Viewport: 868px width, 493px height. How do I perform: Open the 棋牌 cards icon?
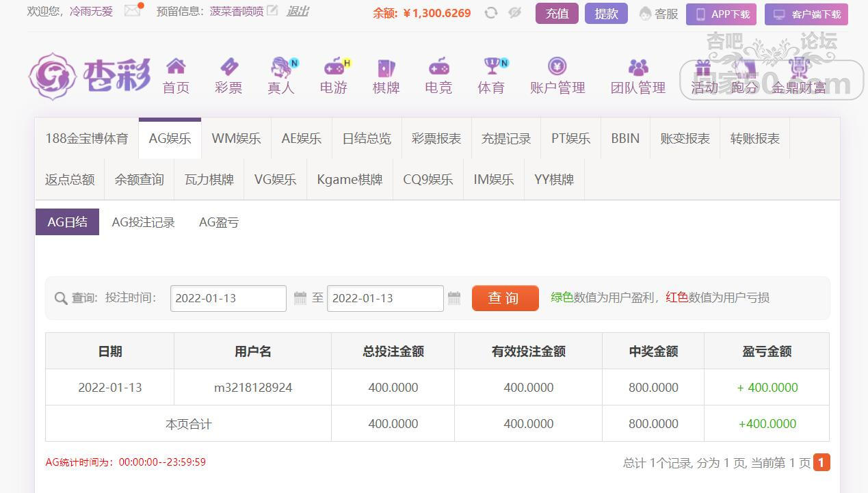click(386, 68)
